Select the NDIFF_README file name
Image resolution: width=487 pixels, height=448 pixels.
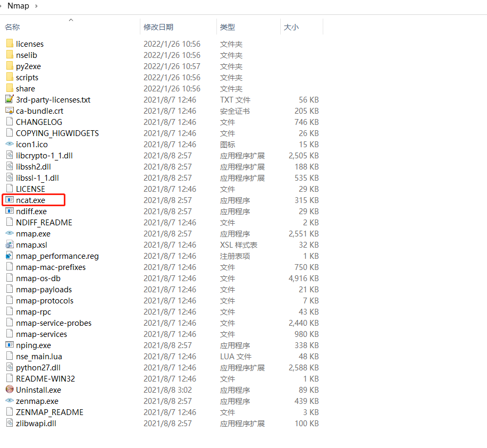tap(44, 223)
